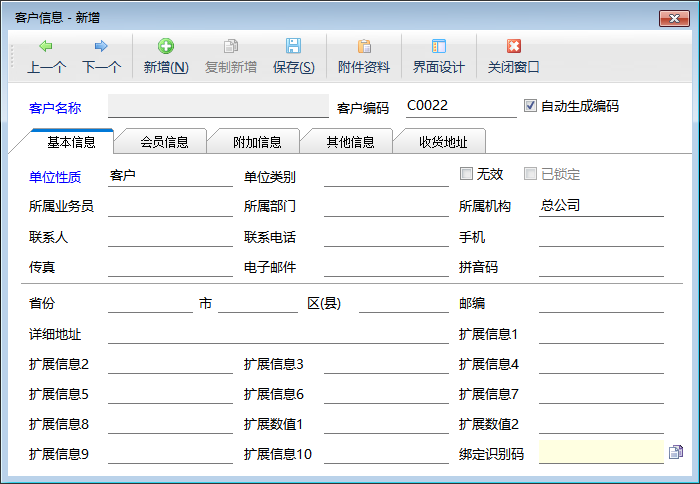Click the 扩展信息5 input field
The image size is (700, 484).
pos(170,393)
